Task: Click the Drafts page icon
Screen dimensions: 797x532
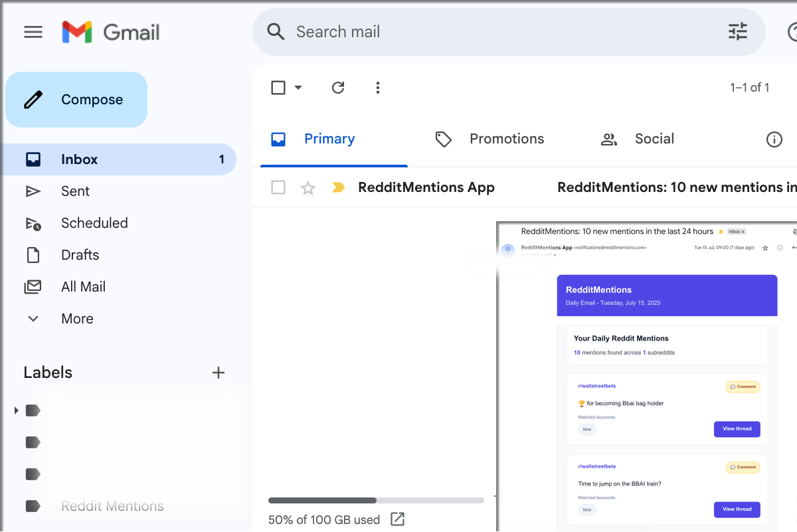Action: click(33, 255)
